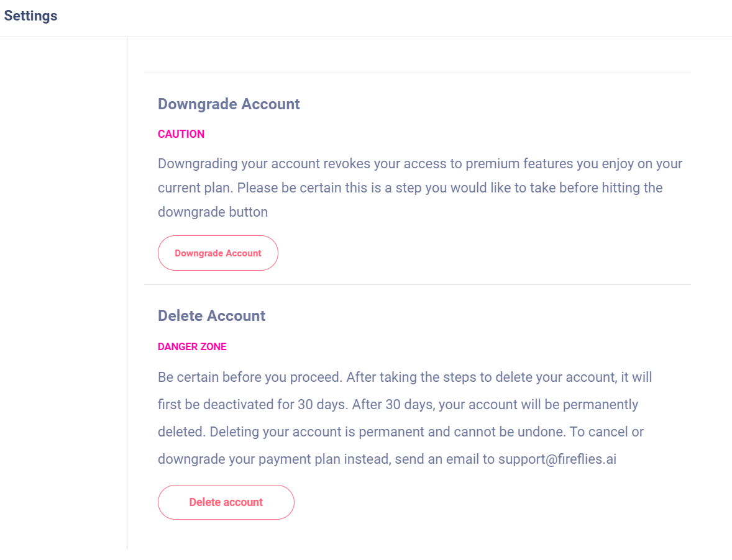Screen dimensions: 732x560
Task: Click the words "To cancel or" in the delete warning
Action: point(607,431)
